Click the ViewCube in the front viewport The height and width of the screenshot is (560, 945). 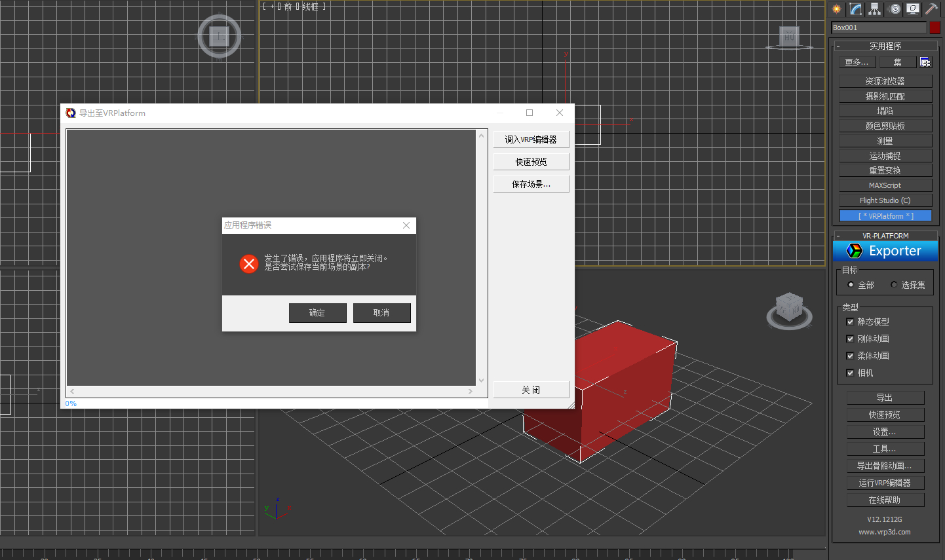790,38
